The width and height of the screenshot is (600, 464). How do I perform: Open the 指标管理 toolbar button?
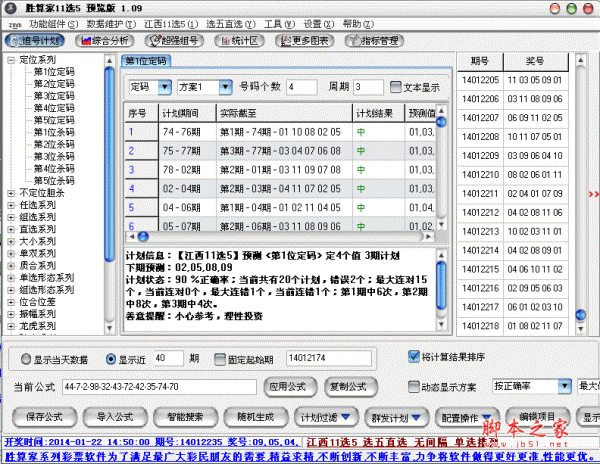[374, 41]
